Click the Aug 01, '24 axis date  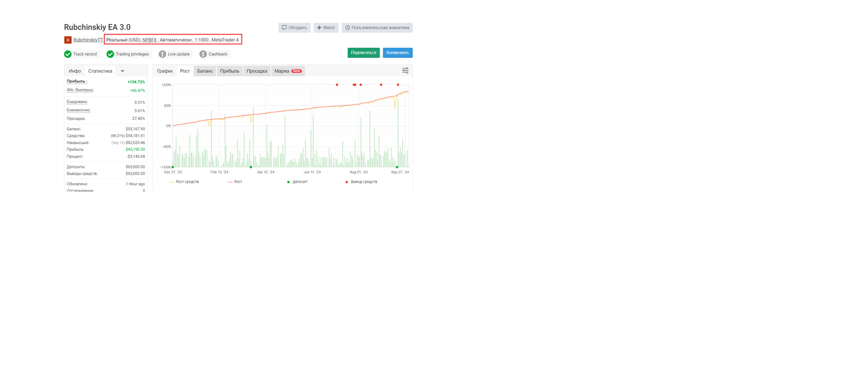point(359,172)
